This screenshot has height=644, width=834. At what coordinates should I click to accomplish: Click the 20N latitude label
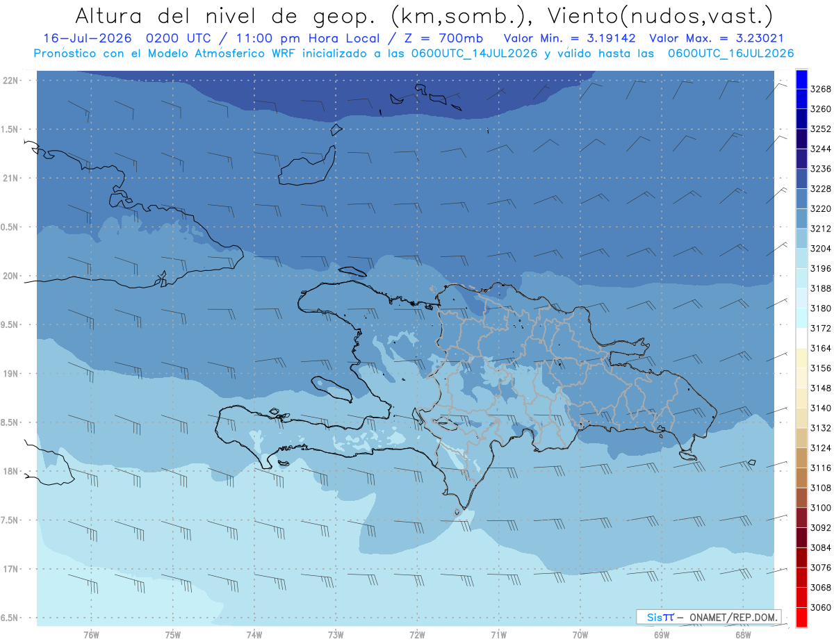coord(10,276)
